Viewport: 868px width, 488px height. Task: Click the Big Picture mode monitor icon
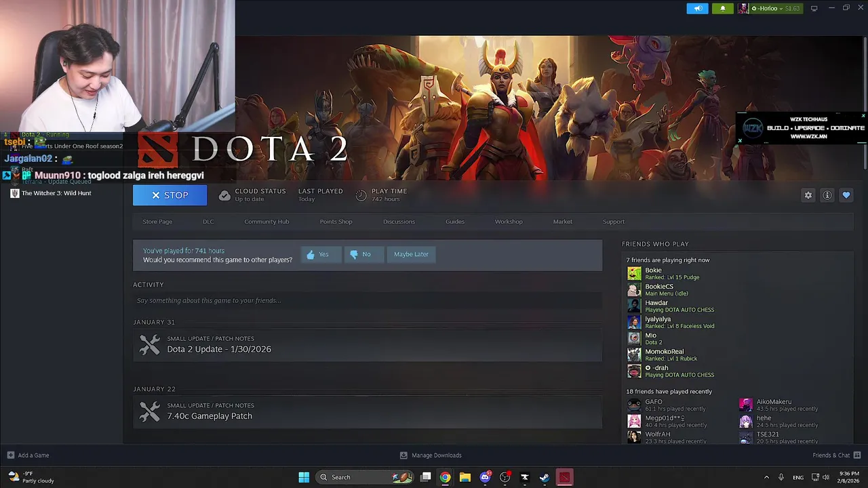814,8
